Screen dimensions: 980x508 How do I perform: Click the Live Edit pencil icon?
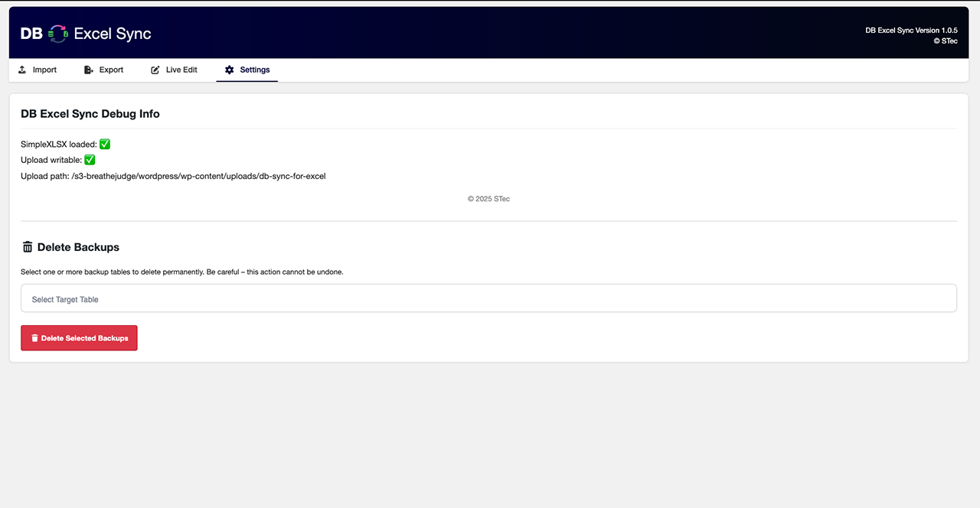(155, 70)
